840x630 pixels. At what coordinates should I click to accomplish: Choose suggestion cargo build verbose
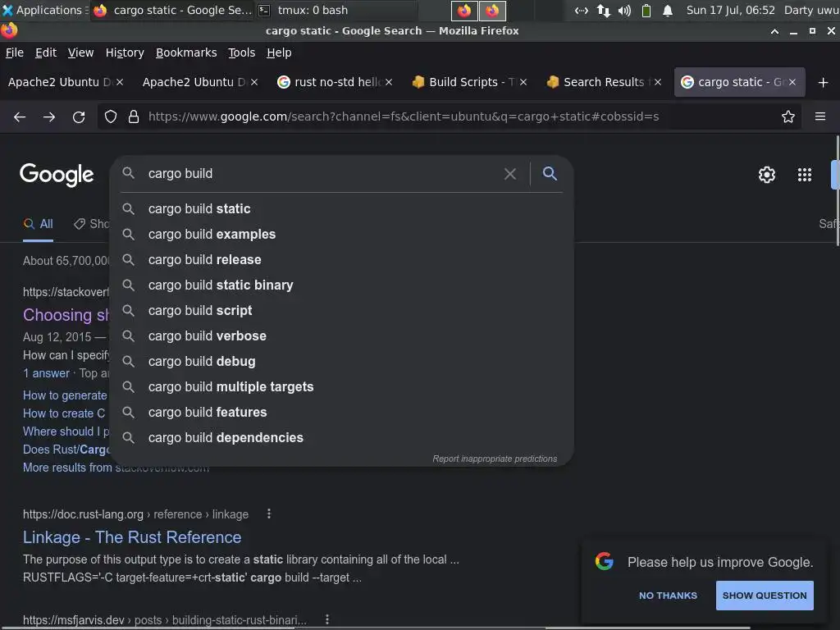point(342,336)
